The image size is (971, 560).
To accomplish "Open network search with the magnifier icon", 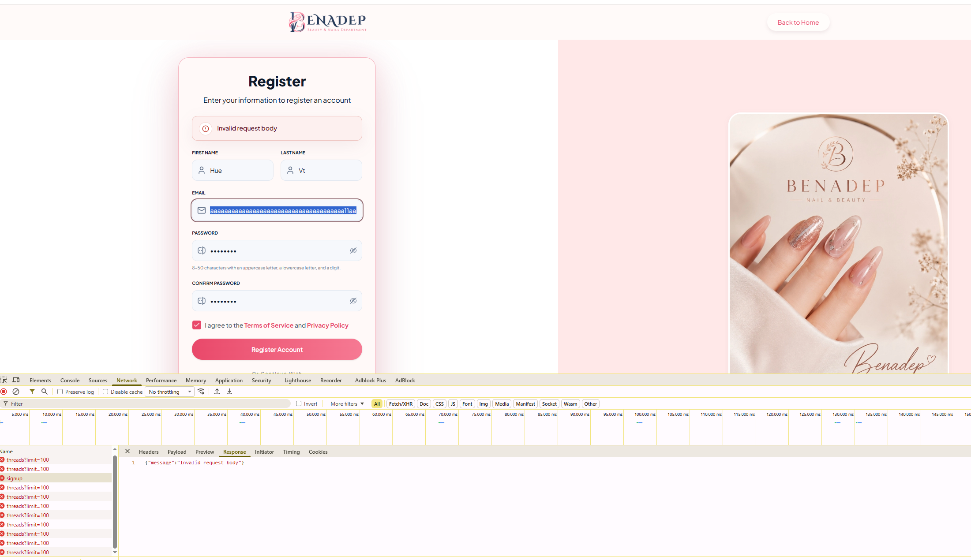I will click(45, 392).
